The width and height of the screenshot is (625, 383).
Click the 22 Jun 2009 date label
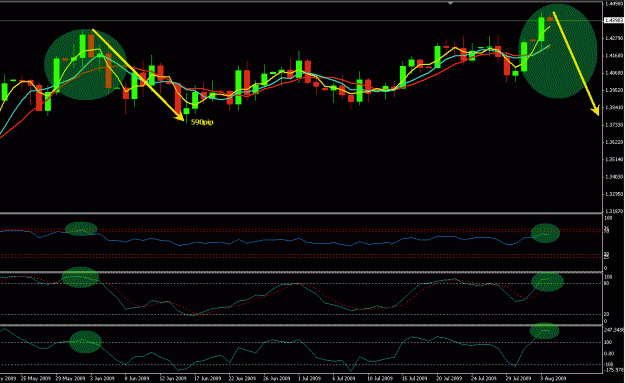point(242,378)
